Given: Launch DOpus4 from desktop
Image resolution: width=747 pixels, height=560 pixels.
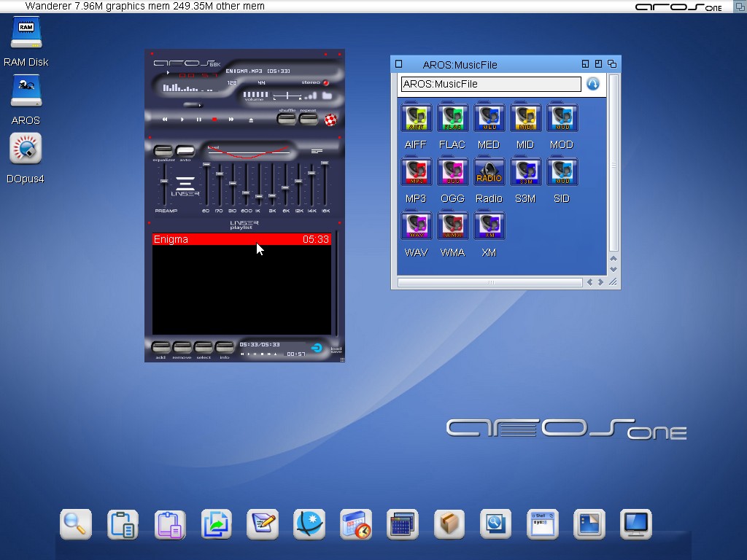Looking at the screenshot, I should [26, 149].
